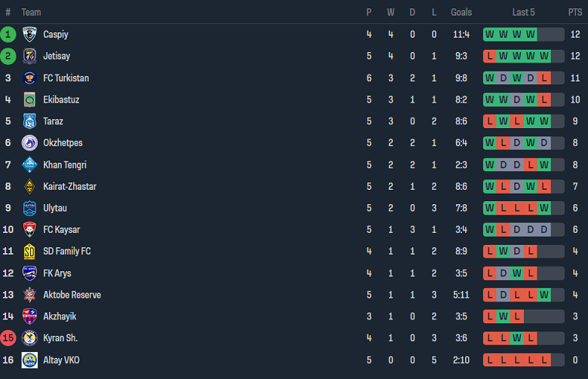Click the Caspiy team logo
Image resolution: width=588 pixels, height=379 pixels.
pyautogui.click(x=29, y=34)
